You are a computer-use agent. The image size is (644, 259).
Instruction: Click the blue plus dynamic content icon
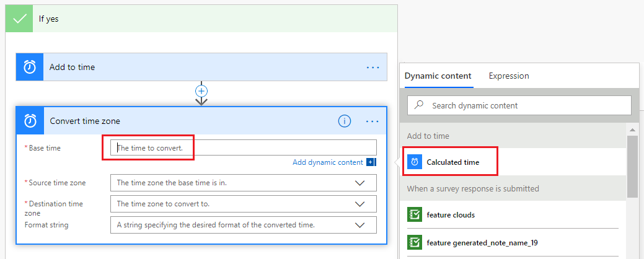(x=371, y=162)
